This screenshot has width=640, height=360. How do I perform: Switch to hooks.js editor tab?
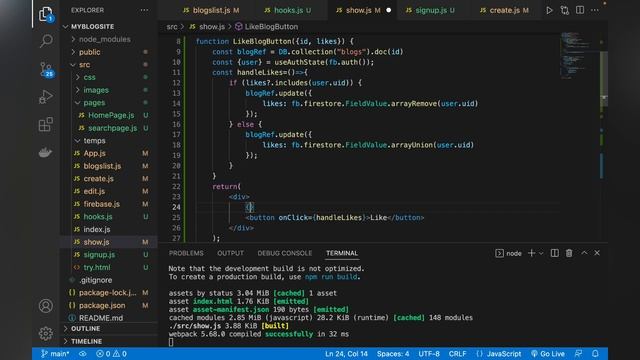[287, 10]
